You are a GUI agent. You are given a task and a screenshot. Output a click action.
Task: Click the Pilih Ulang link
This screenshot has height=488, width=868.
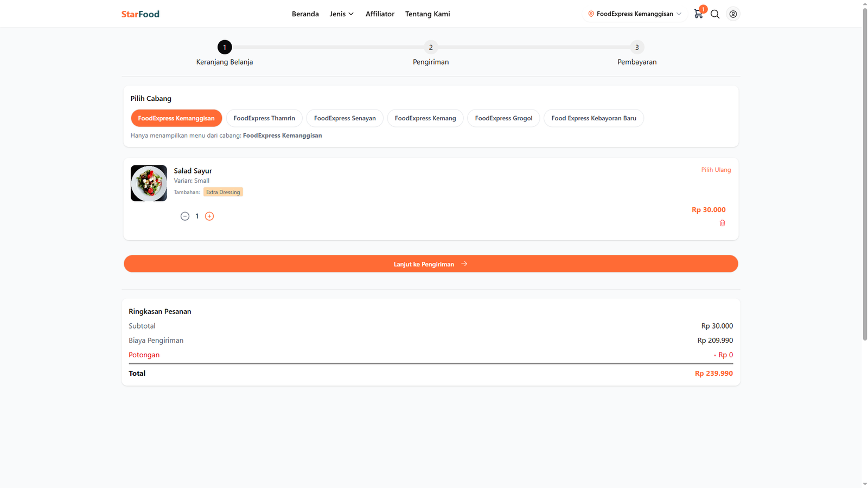click(x=716, y=170)
